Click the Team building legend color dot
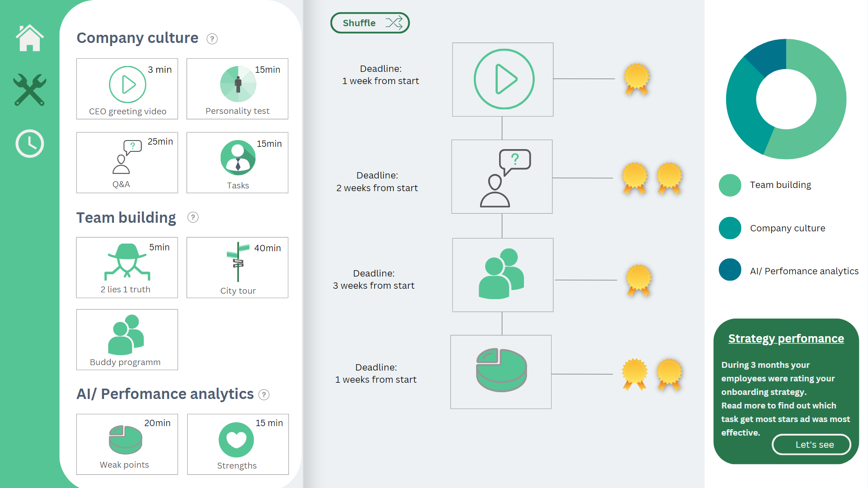Viewport: 868px width, 488px height. pyautogui.click(x=730, y=185)
